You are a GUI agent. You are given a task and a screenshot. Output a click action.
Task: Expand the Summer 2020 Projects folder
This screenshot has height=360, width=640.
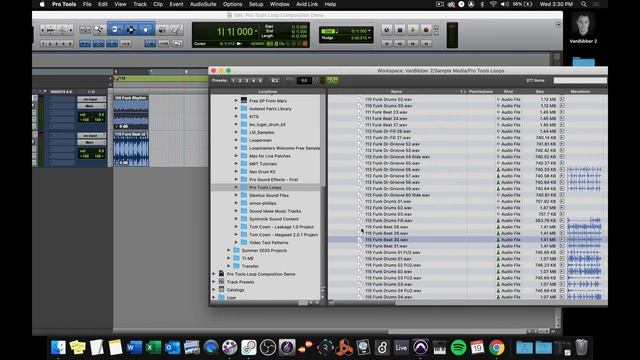[x=229, y=250]
